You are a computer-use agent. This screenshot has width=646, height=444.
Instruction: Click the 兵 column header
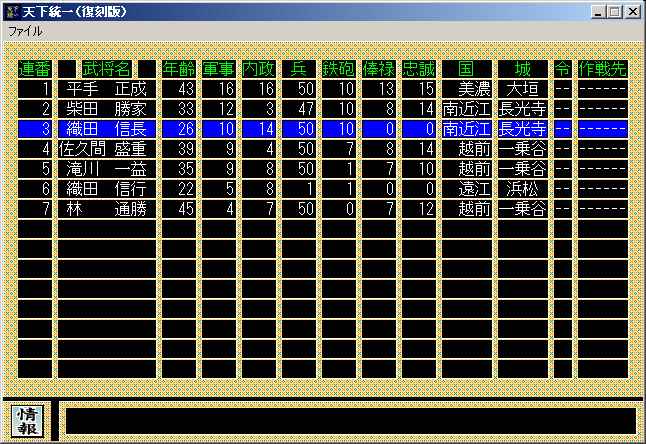point(299,69)
